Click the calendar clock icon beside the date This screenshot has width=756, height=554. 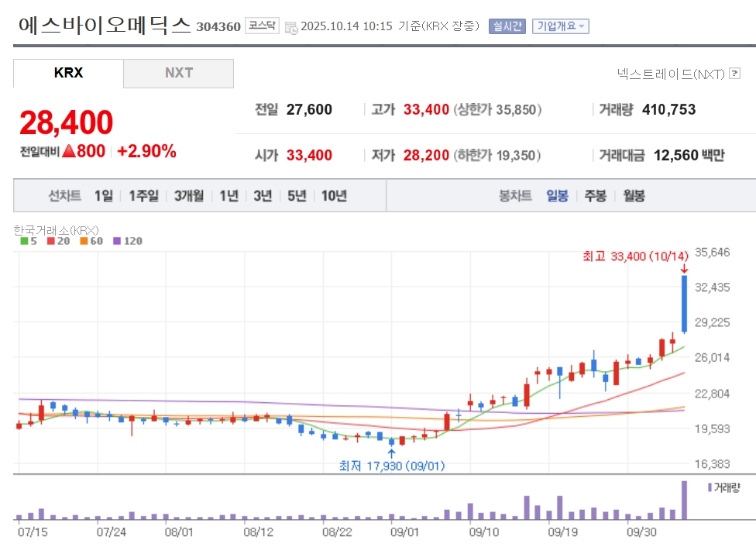click(x=291, y=27)
